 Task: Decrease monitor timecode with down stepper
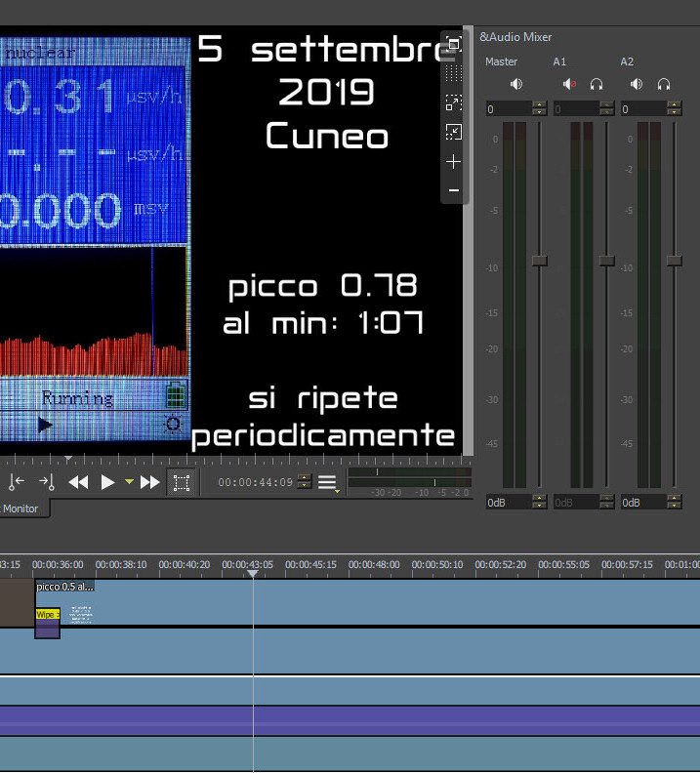[306, 486]
